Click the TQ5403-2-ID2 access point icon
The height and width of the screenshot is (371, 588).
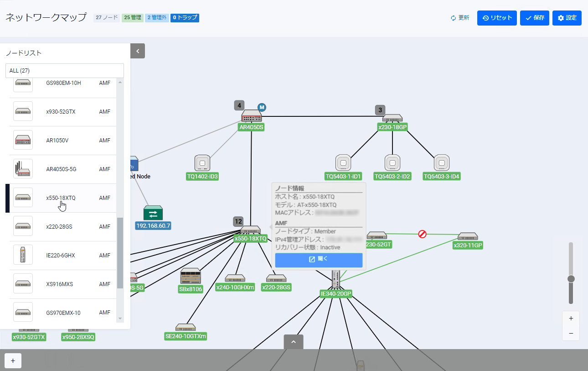(x=392, y=163)
